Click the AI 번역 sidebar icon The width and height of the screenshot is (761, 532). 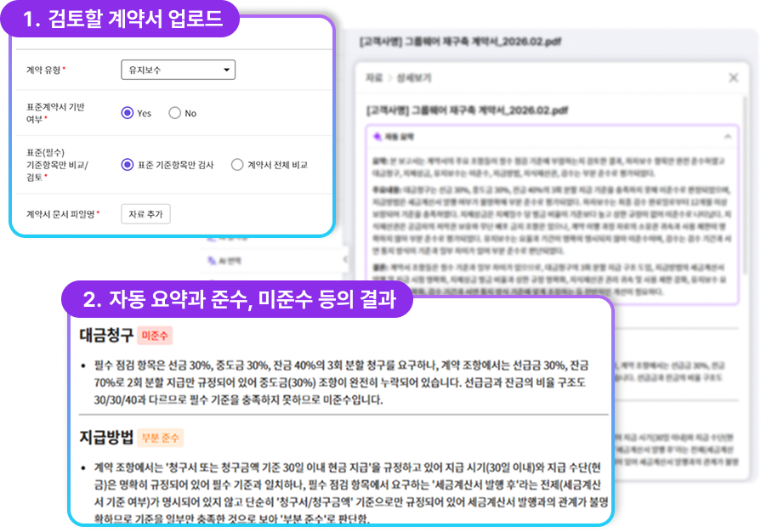(x=213, y=258)
